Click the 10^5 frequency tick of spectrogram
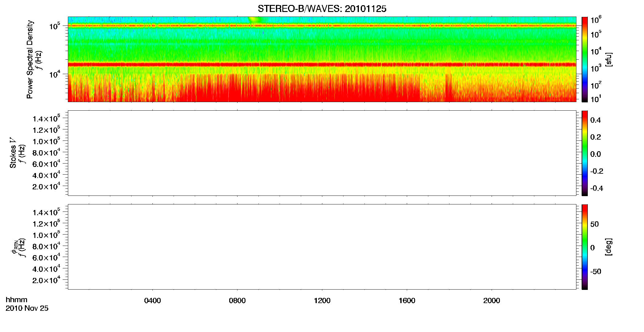 coord(55,26)
